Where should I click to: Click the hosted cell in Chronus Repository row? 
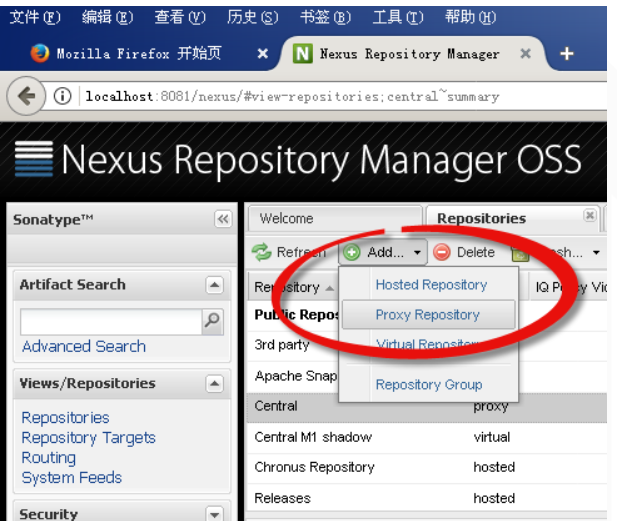(494, 467)
